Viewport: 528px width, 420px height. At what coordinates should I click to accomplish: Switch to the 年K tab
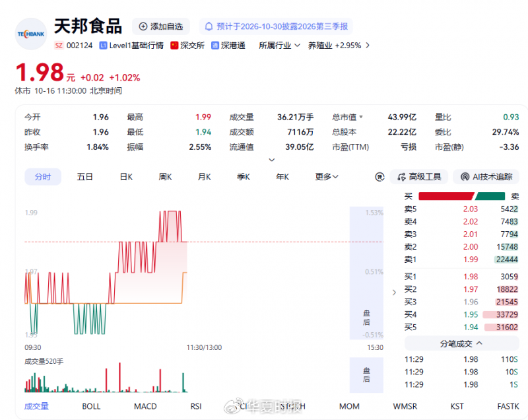tap(282, 177)
